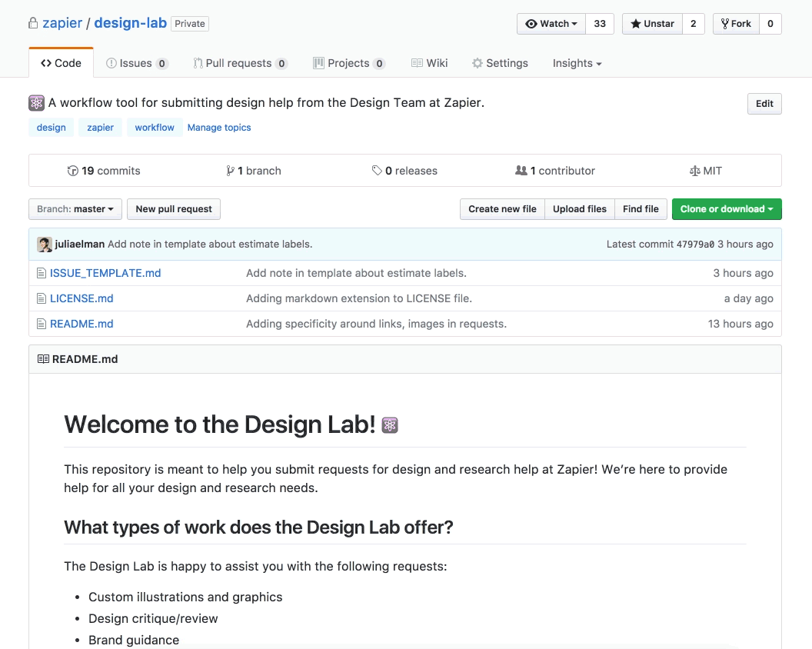The height and width of the screenshot is (649, 812).
Task: Click the forks count 0
Action: [770, 24]
